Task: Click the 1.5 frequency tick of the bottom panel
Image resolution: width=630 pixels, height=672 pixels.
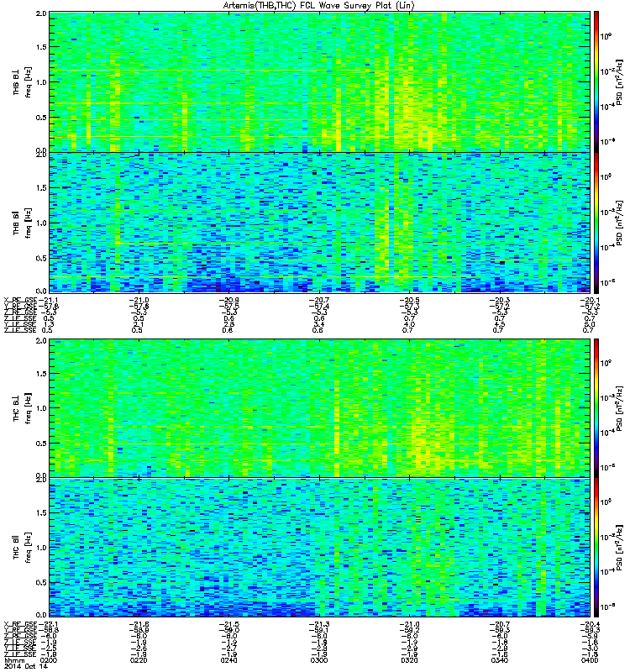Action: tap(41, 513)
